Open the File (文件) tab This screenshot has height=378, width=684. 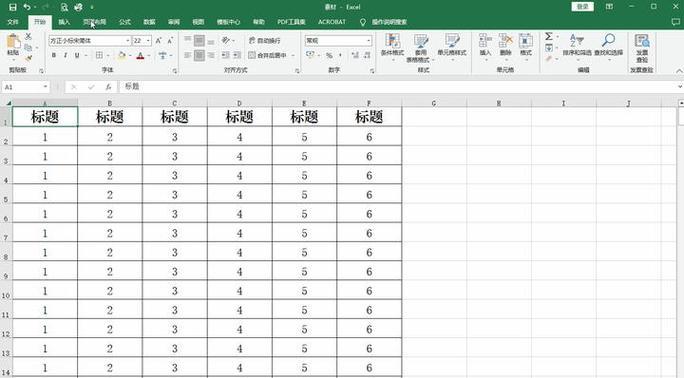click(x=13, y=22)
